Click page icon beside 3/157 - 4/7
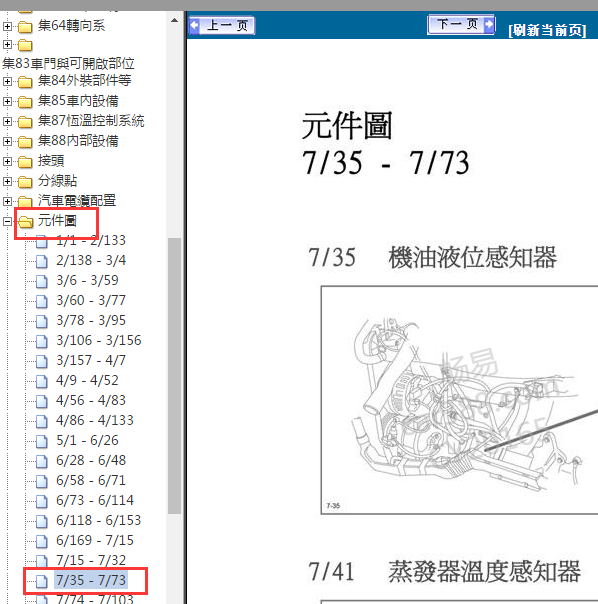The height and width of the screenshot is (604, 598). [42, 362]
